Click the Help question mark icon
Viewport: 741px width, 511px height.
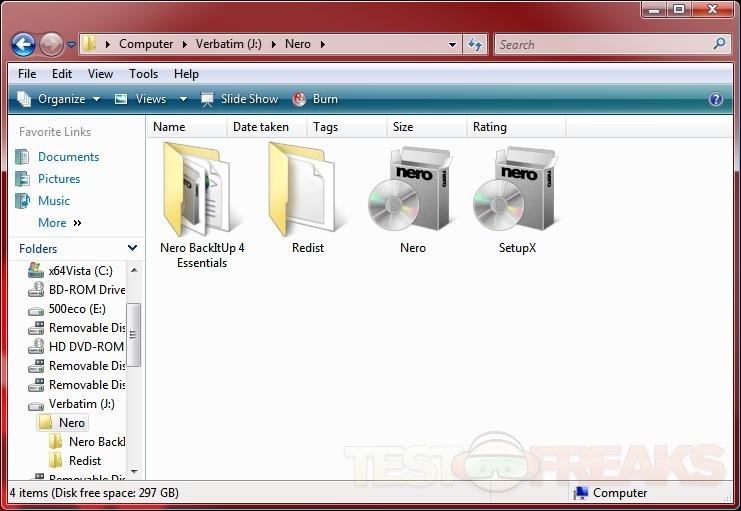click(715, 99)
